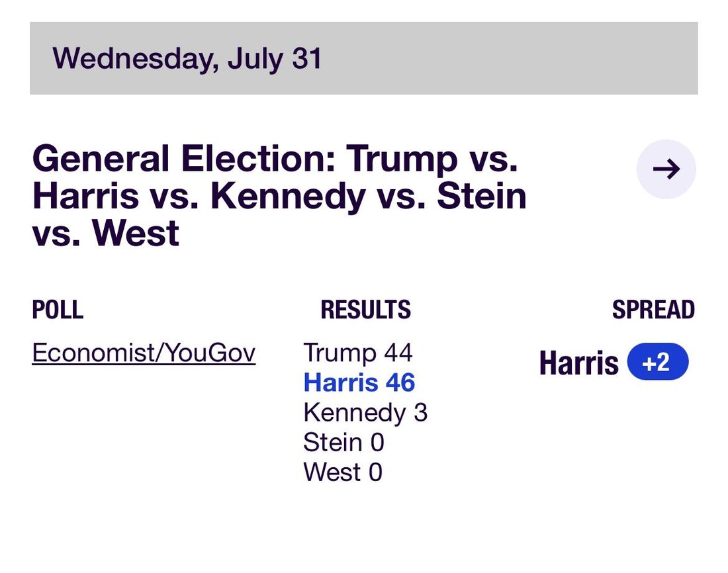Image resolution: width=728 pixels, height=573 pixels.
Task: Select the RESULTS column header
Action: [x=365, y=310]
